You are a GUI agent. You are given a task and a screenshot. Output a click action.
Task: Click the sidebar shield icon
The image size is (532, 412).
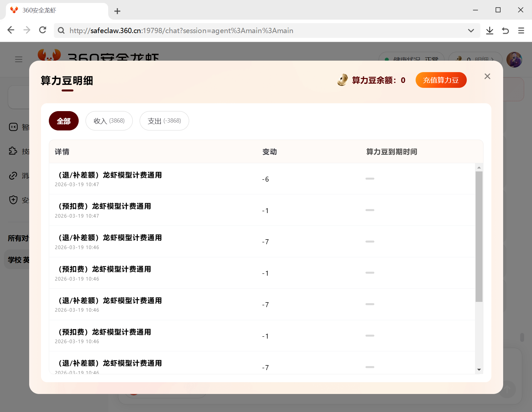coord(13,200)
